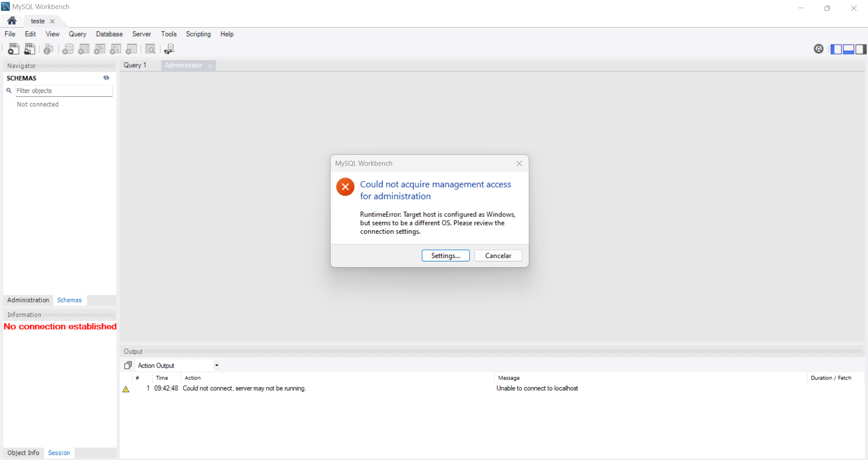Minimize the MySQL Workbench window

pyautogui.click(x=801, y=8)
